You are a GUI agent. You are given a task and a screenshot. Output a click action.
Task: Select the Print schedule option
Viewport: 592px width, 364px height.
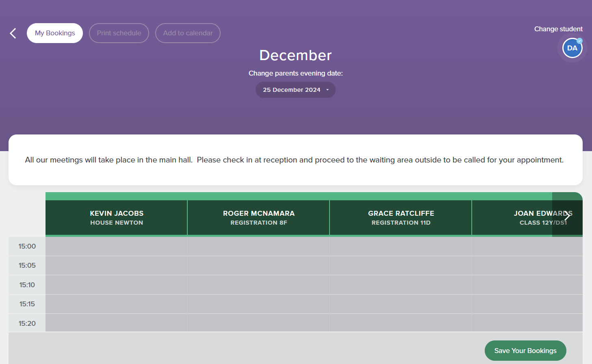(x=119, y=33)
